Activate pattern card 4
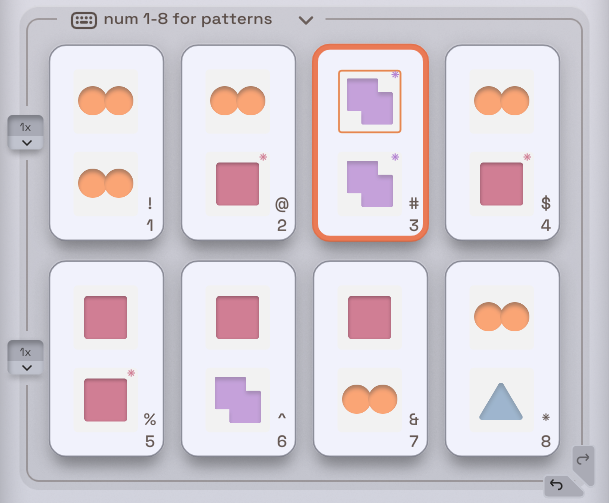Screen dimensions: 609x503 [x=502, y=143]
